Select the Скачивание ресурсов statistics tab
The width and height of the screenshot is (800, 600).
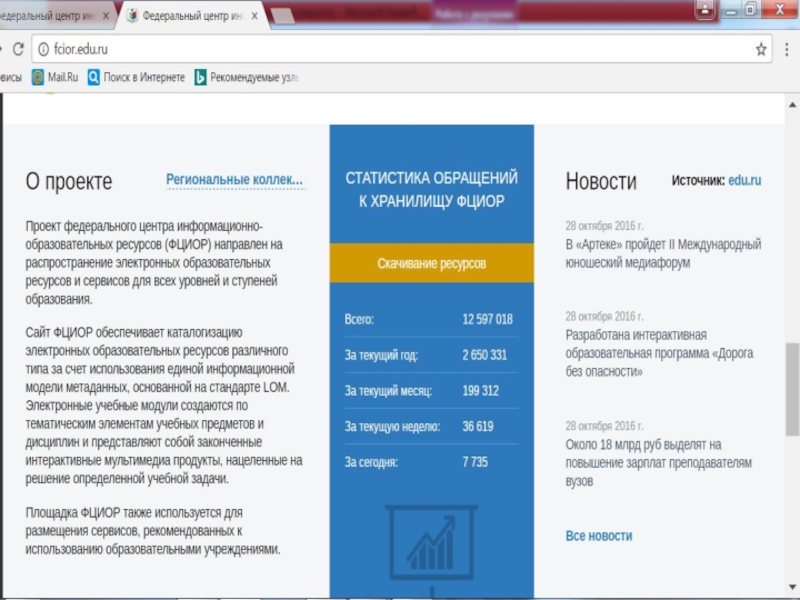click(431, 264)
